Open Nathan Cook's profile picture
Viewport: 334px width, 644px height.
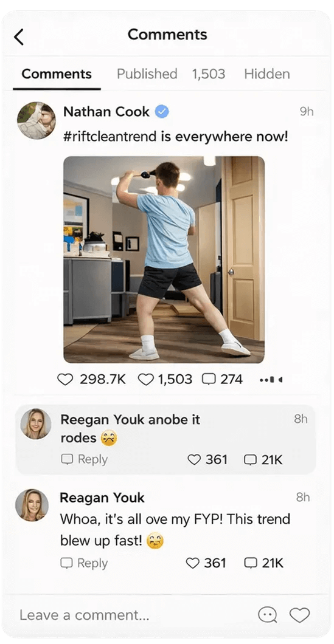(x=36, y=121)
